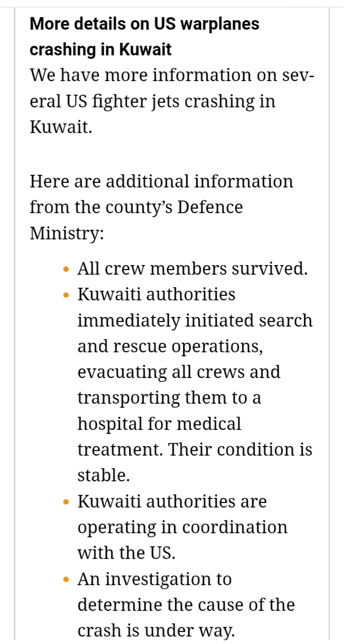Click the orange bullet before "Kuwaiti authorities are operating"
Image resolution: width=362 pixels, height=644 pixels.
(66, 503)
